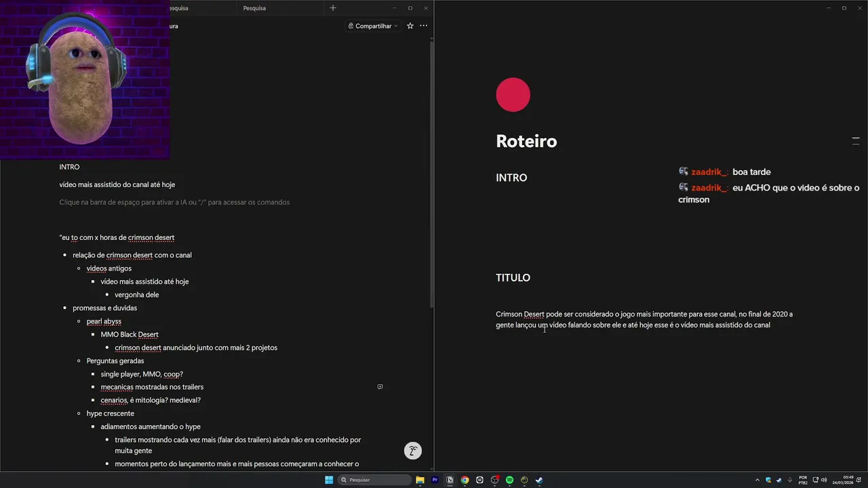868x488 pixels.
Task: Open Steam from the taskbar
Action: [539, 480]
